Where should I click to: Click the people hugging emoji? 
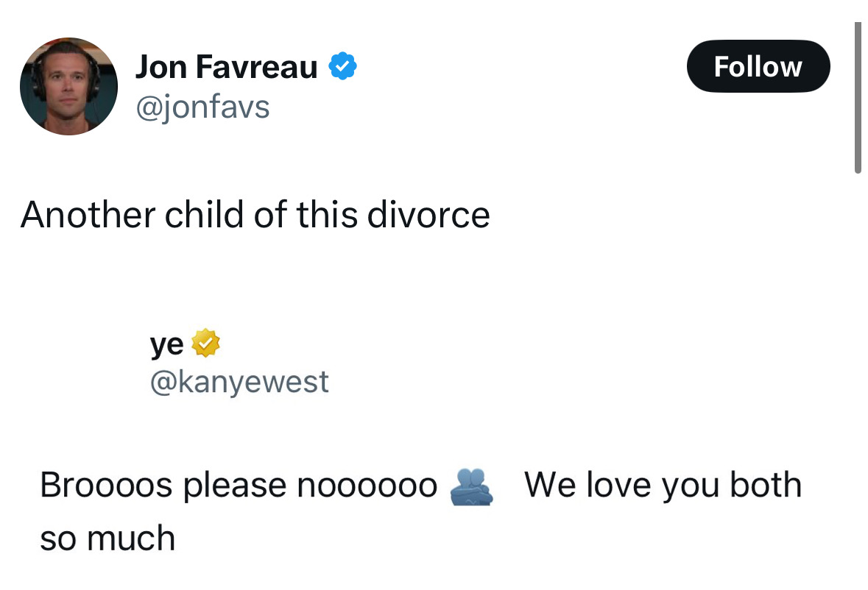point(471,486)
